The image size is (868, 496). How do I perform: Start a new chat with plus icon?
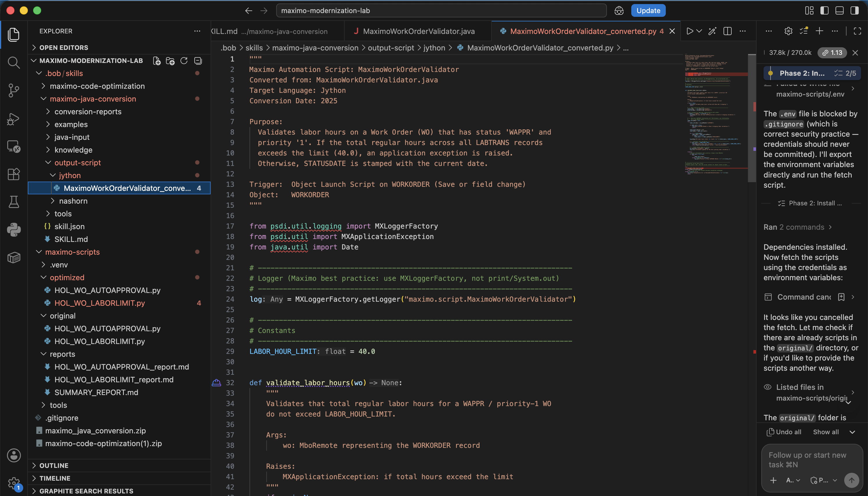(x=819, y=31)
